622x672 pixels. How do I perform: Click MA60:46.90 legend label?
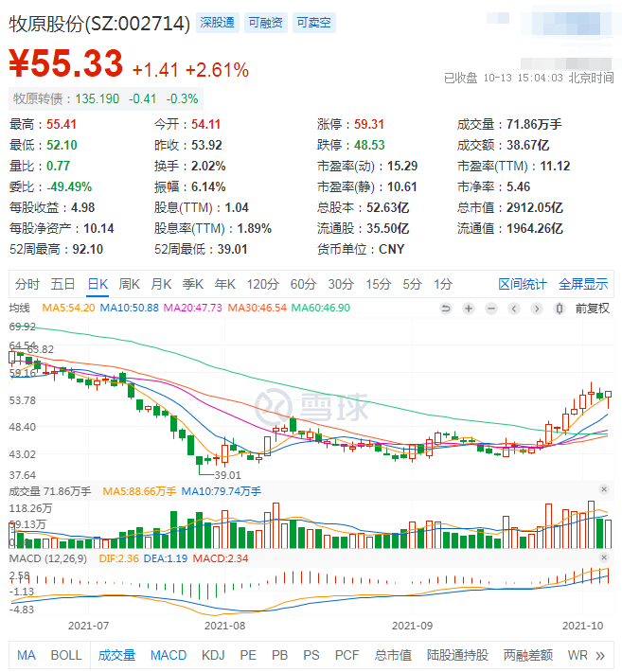click(321, 309)
